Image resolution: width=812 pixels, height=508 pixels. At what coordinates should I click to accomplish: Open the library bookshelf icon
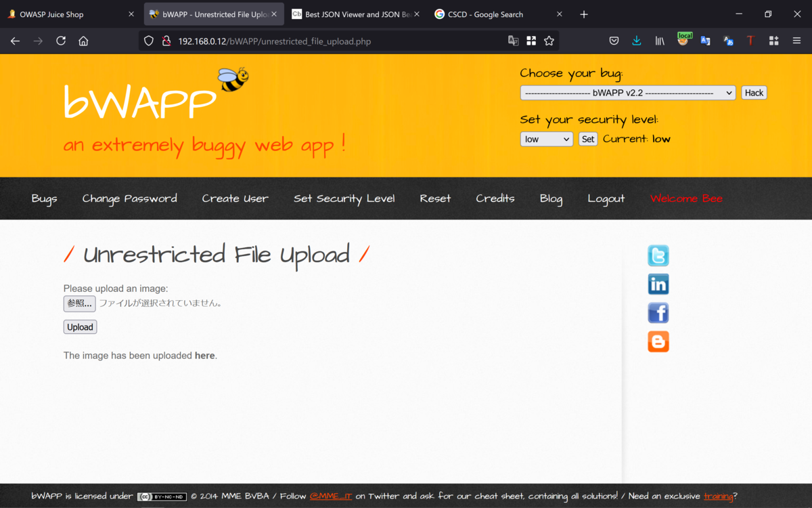[660, 41]
